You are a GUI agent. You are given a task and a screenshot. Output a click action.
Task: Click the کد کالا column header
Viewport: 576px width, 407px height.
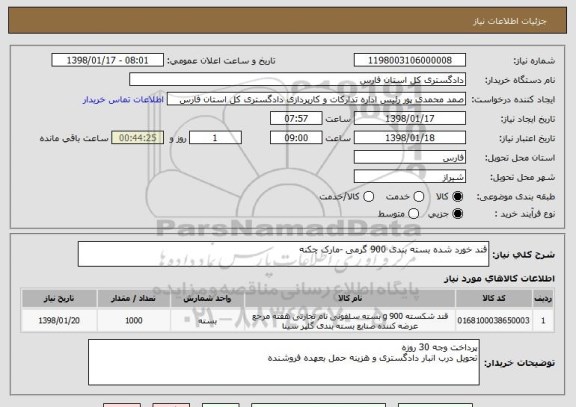coord(494,298)
